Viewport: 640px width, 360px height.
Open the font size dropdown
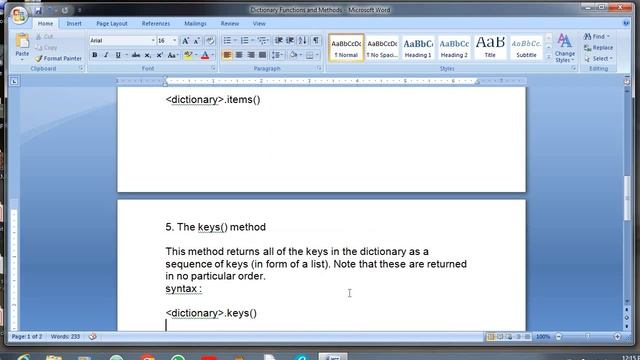click(x=175, y=40)
